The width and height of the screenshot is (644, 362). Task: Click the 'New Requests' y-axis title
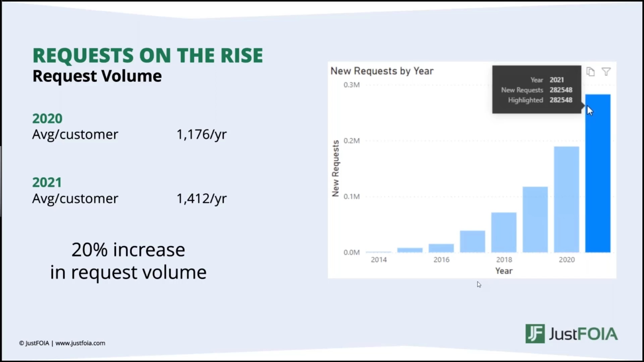pyautogui.click(x=335, y=168)
